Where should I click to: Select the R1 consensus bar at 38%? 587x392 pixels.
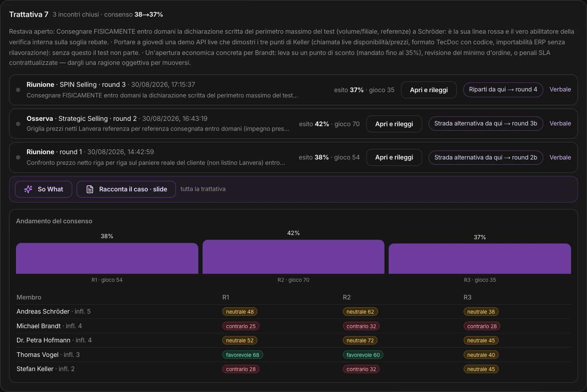click(107, 258)
